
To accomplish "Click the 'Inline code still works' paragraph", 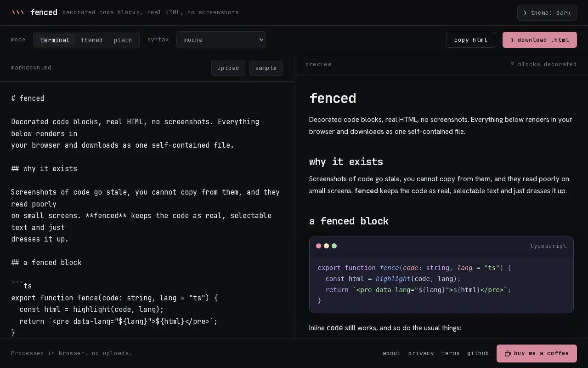I will coord(385,328).
